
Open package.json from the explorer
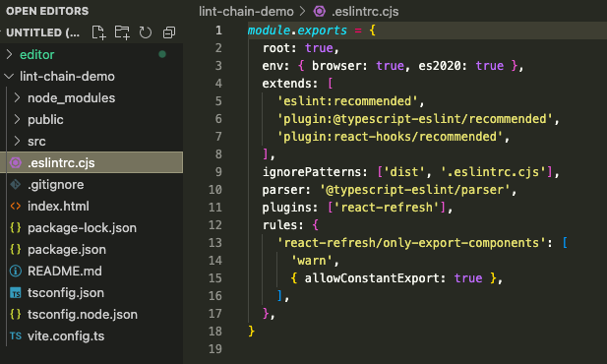tap(67, 249)
